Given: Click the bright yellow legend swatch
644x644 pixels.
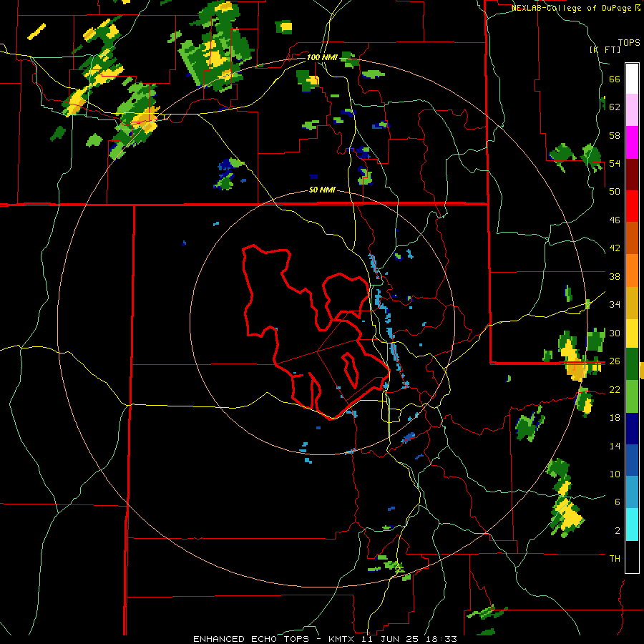Looking at the screenshot, I should 632,333.
